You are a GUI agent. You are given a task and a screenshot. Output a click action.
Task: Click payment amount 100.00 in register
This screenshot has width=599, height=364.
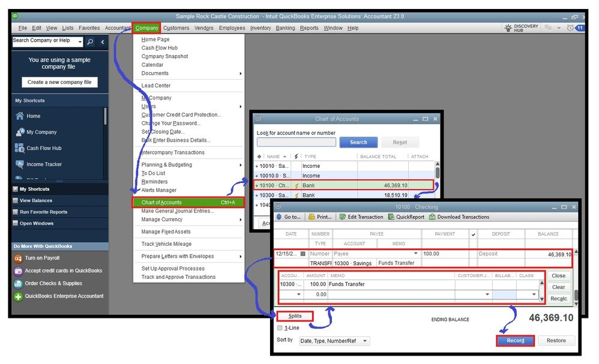[432, 254]
